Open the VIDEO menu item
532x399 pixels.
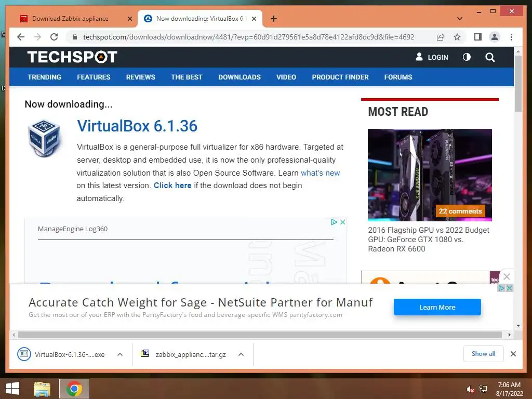coord(286,77)
